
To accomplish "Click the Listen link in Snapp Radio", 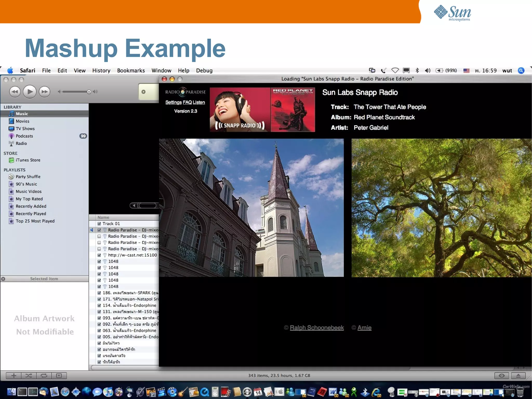I will (x=199, y=102).
